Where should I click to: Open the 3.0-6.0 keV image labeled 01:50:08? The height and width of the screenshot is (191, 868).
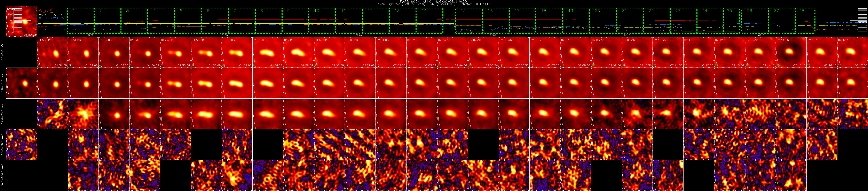point(52,52)
